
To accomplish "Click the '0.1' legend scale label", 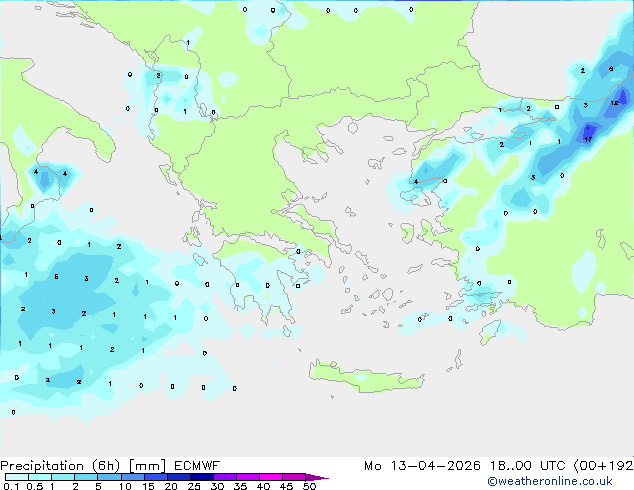I will 9,486.
